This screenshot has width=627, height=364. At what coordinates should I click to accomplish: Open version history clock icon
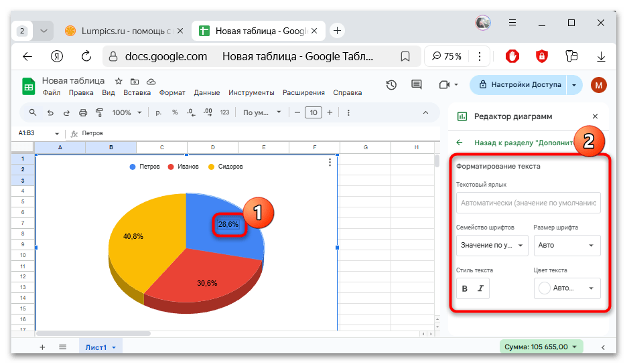(391, 85)
